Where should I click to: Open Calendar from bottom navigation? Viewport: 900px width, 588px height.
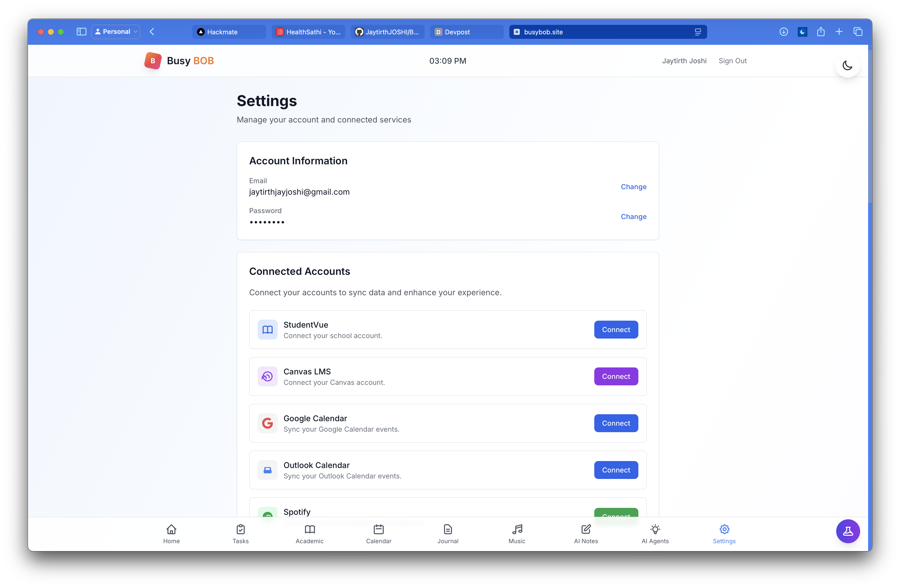point(378,533)
